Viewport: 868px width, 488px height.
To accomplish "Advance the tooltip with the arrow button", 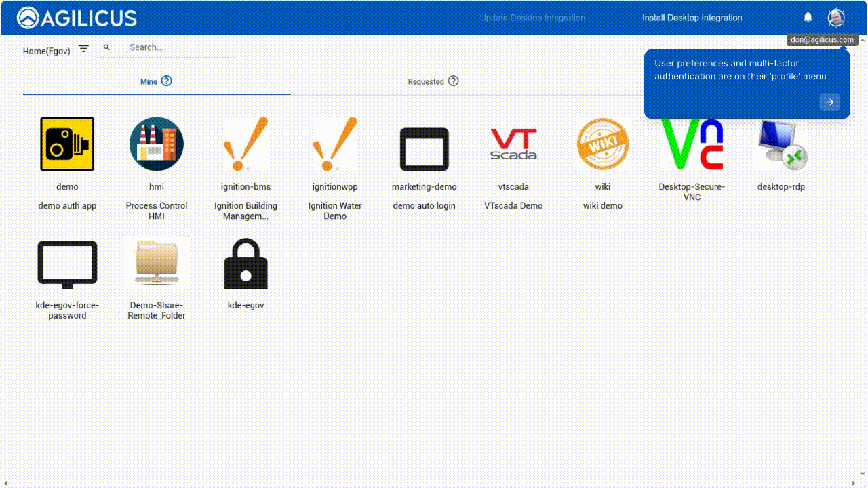I will pyautogui.click(x=830, y=102).
